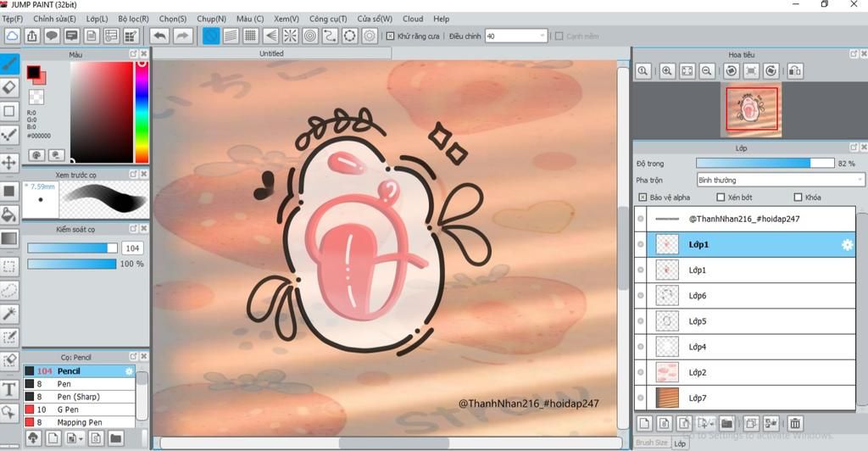Click the delete layer trash icon
The width and height of the screenshot is (868, 451).
point(795,424)
